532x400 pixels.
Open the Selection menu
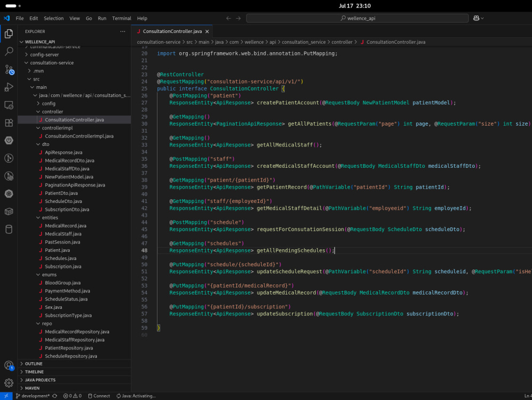54,18
